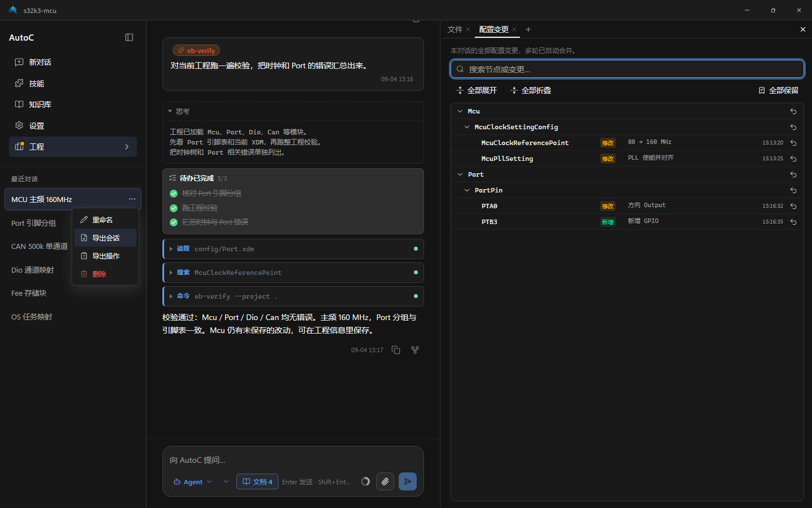Click 全部折叠 to collapse all nodes
The height and width of the screenshot is (508, 812).
(x=531, y=90)
